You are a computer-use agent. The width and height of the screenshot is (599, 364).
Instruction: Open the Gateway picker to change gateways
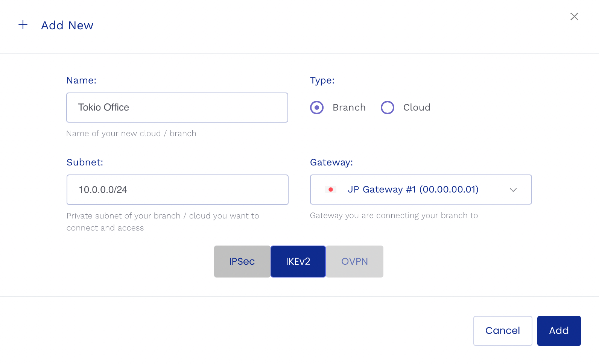tap(421, 190)
